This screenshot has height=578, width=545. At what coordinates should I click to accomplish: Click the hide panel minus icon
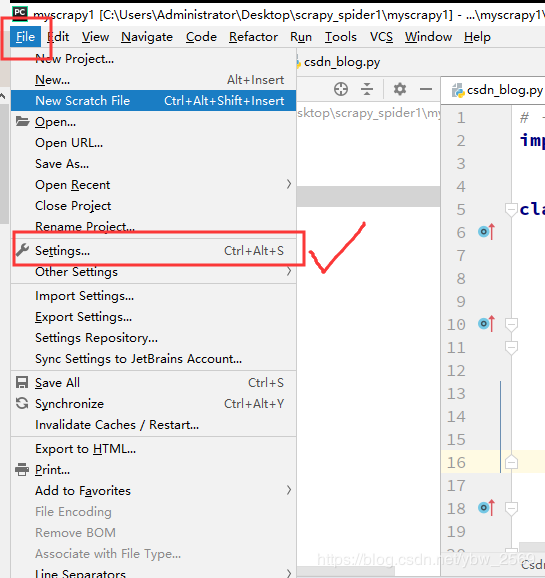426,89
